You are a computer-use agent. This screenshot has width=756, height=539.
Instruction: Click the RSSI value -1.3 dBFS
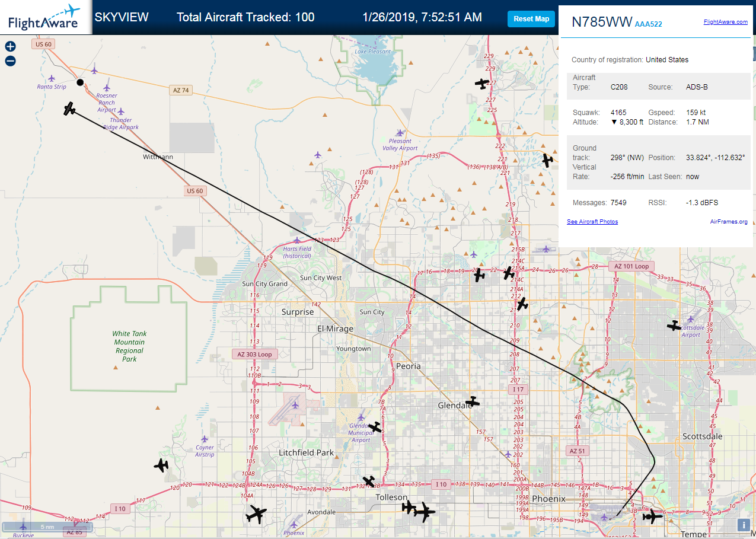click(702, 203)
